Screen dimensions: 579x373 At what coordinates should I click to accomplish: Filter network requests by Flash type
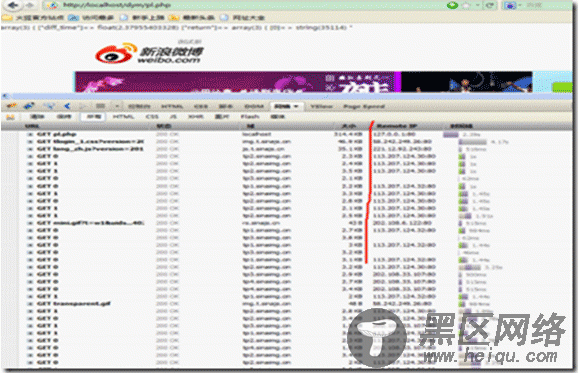250,117
